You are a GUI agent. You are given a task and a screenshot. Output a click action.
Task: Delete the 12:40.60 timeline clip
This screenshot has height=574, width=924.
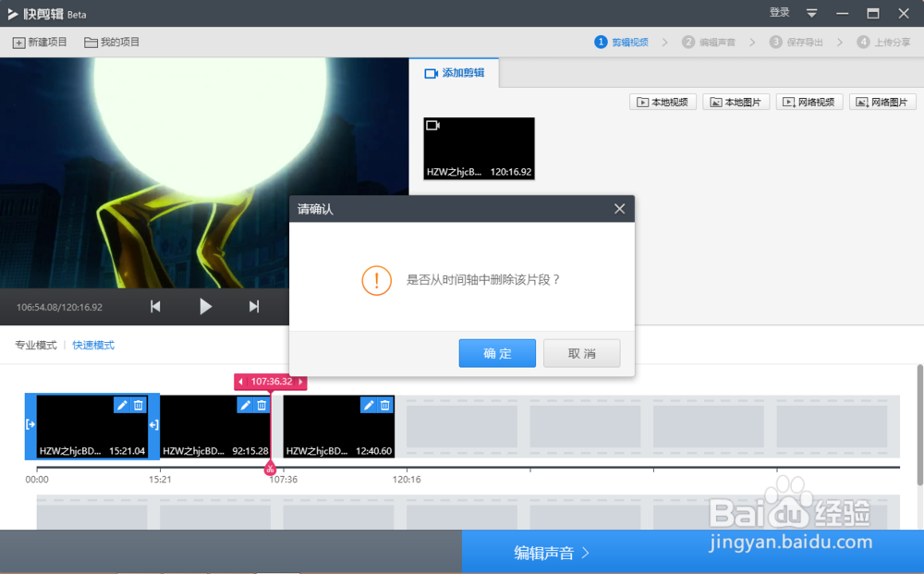[x=384, y=405]
